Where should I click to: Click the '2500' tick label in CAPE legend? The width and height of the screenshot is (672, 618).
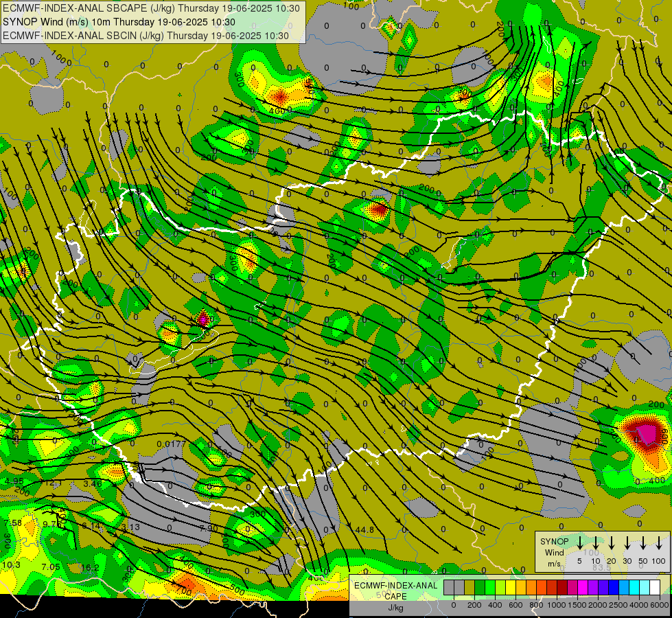coord(618,605)
